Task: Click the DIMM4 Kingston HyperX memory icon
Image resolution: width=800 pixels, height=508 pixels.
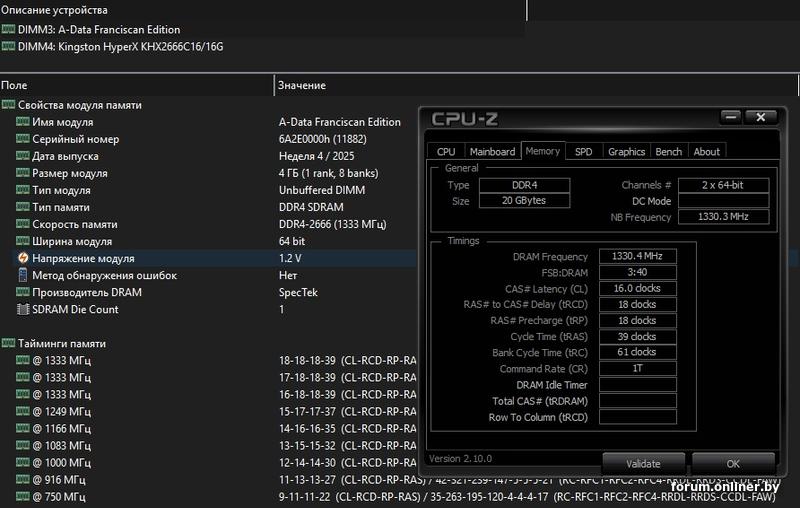Action: 8,46
